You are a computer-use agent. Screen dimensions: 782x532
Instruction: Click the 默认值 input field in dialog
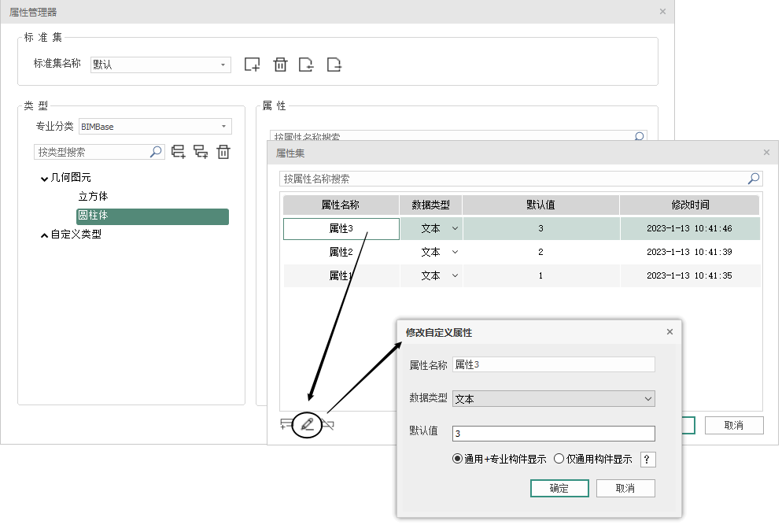[553, 434]
